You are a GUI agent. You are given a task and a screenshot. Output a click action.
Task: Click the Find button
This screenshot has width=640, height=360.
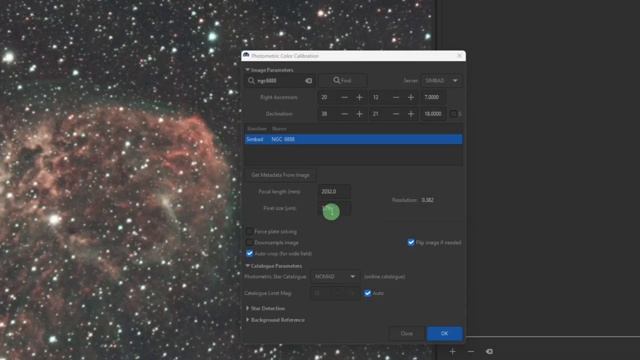pyautogui.click(x=342, y=80)
